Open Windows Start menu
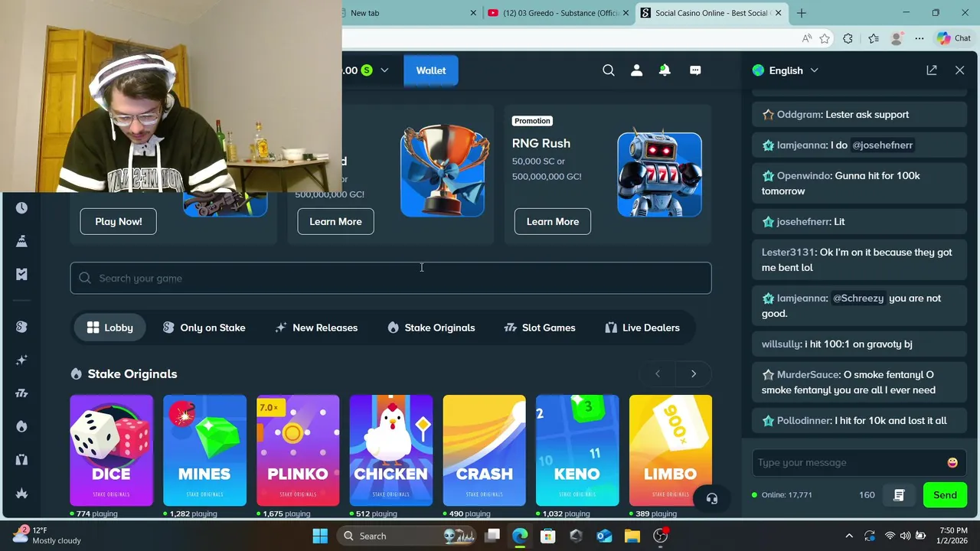The width and height of the screenshot is (980, 551). click(x=320, y=536)
